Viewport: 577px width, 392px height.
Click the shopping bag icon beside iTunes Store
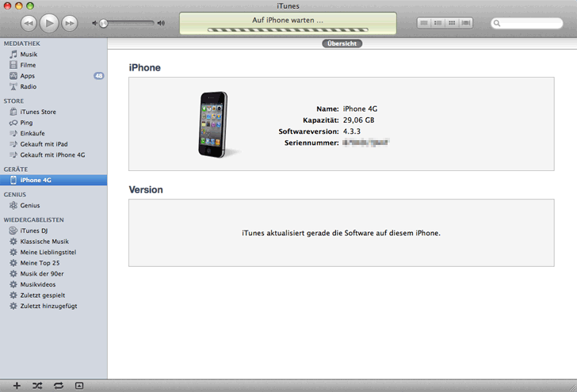[13, 112]
